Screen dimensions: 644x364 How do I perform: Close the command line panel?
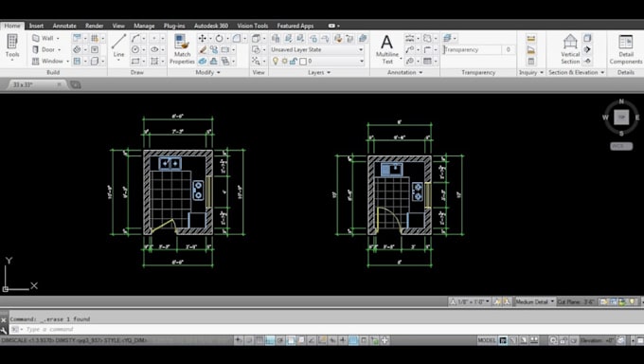click(4, 319)
